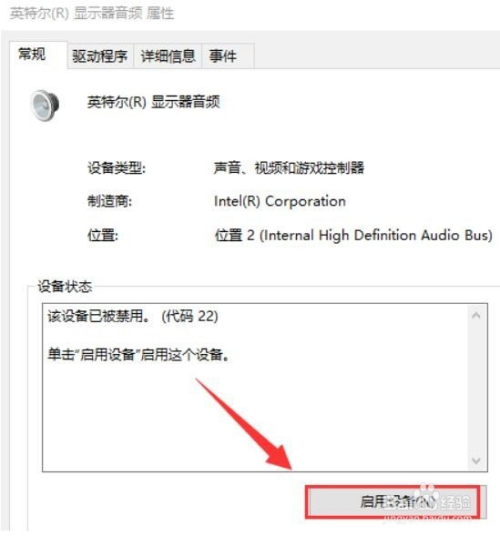Click the speaker device icon
The image size is (500, 536).
45,105
